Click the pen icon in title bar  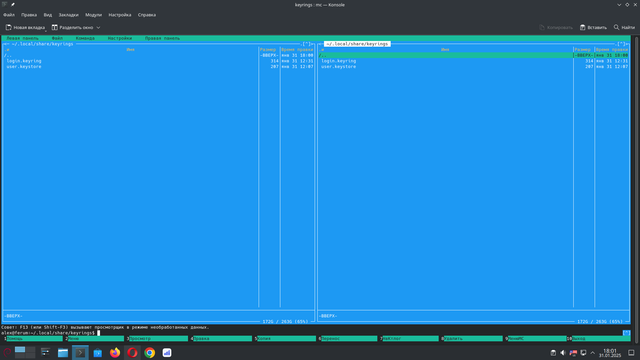click(13, 4)
